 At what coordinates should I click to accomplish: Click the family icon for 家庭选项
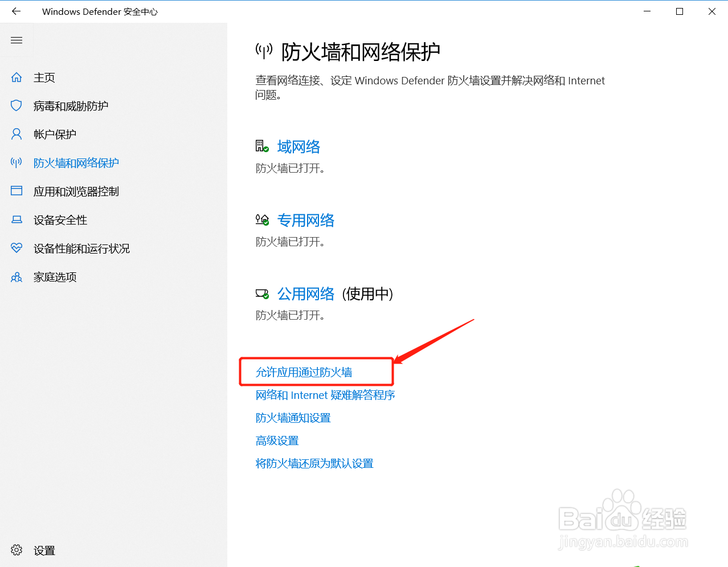point(17,277)
